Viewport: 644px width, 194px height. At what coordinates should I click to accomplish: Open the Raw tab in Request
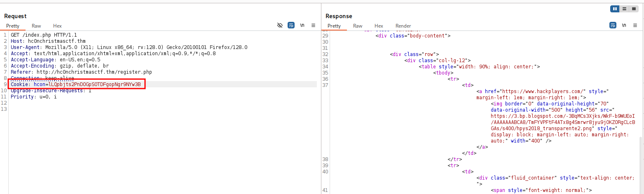click(x=36, y=26)
